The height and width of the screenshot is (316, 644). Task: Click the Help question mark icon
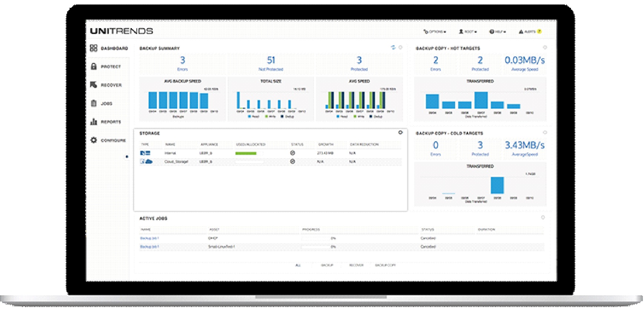coord(492,32)
